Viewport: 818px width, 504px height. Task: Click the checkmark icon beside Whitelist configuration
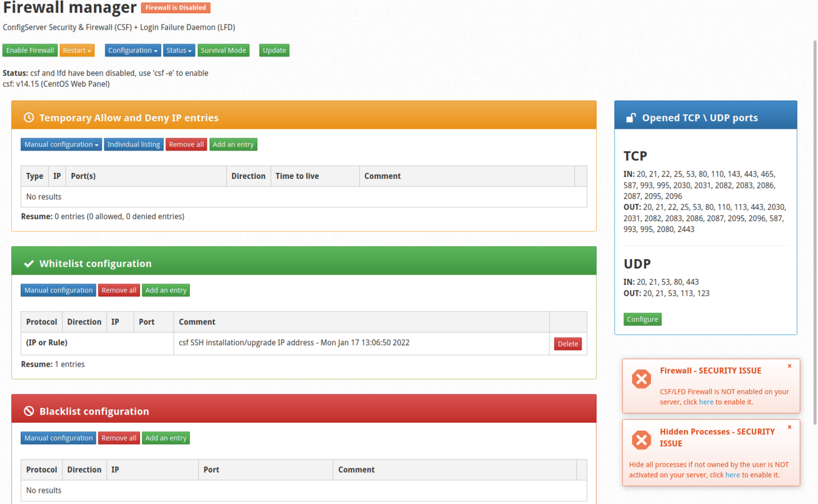pyautogui.click(x=29, y=263)
